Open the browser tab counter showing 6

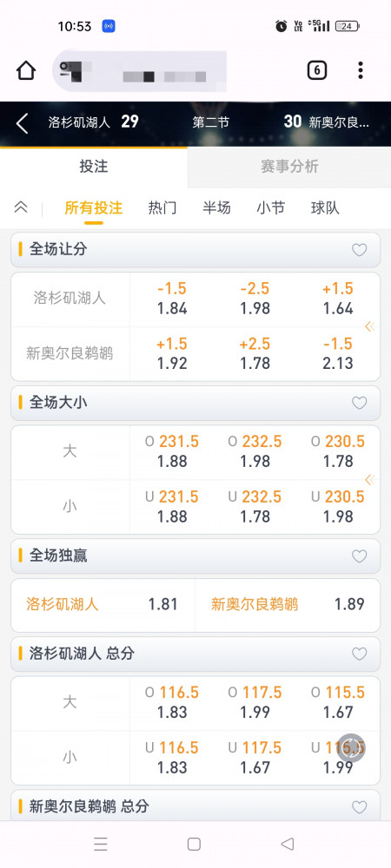click(316, 70)
